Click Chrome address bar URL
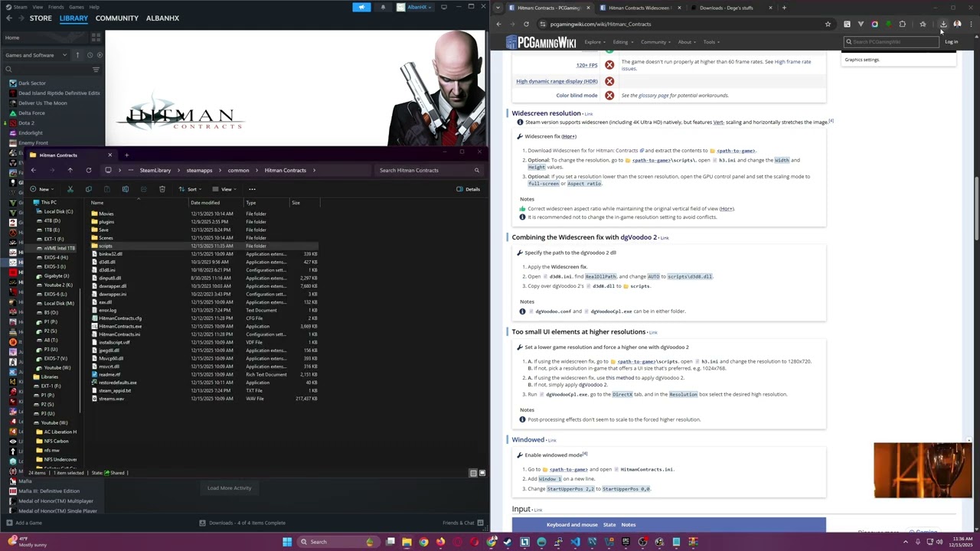The image size is (980, 551). pyautogui.click(x=600, y=24)
